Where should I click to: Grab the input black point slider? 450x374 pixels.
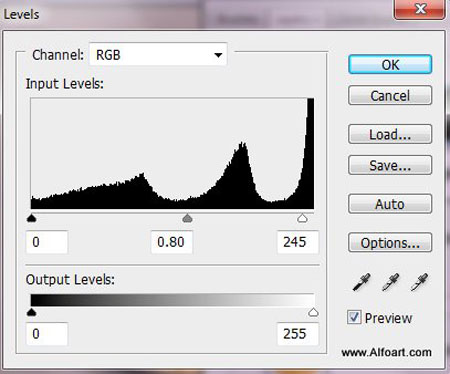click(31, 218)
